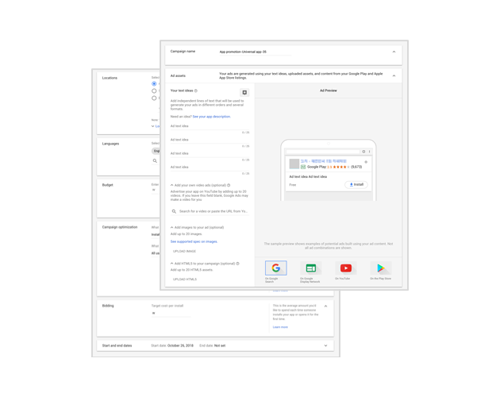Click the UPLOAD IMAGE button
This screenshot has width=500, height=397.
tap(184, 251)
